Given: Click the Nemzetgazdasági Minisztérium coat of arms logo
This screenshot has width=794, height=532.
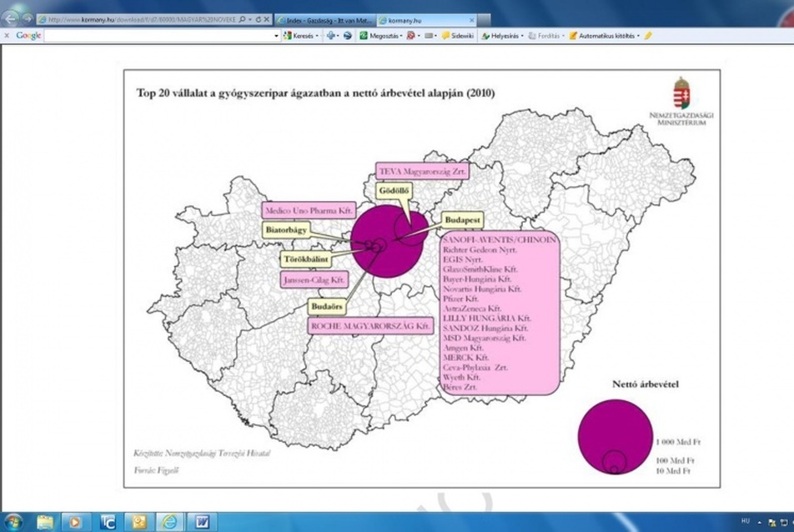Looking at the screenshot, I should pos(681,93).
